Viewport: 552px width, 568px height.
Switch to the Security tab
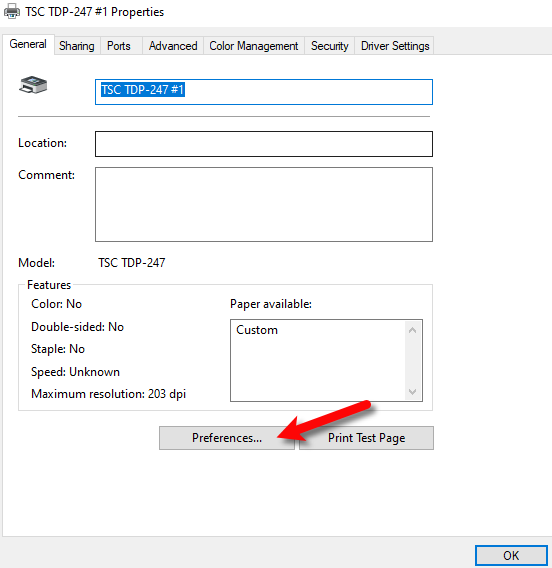(330, 46)
